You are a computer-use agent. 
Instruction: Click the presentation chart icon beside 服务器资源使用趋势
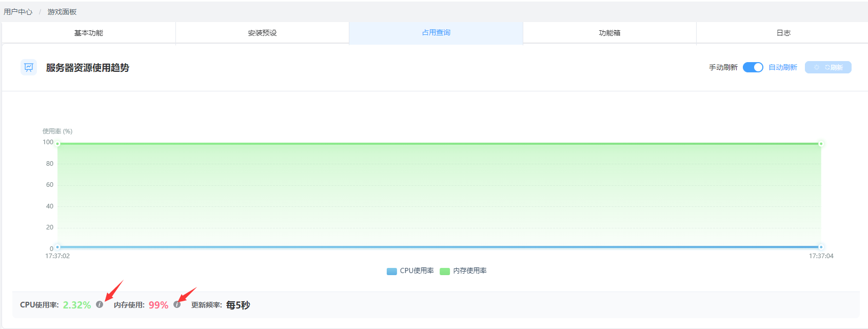pos(29,67)
